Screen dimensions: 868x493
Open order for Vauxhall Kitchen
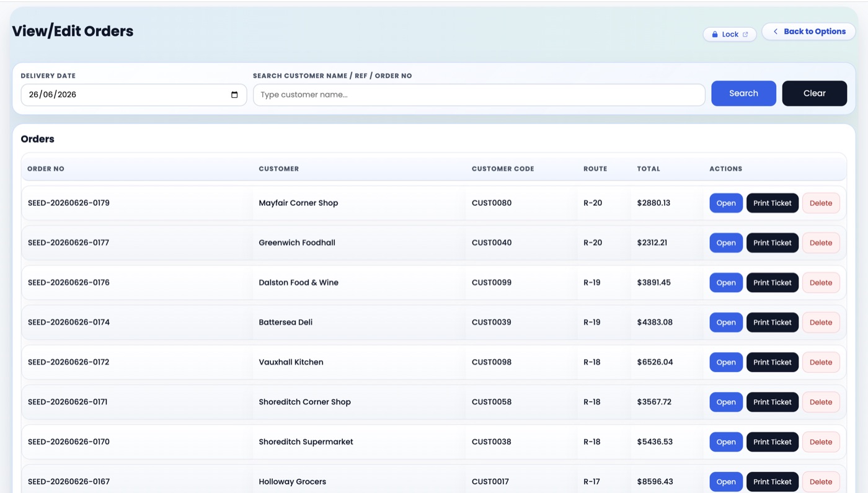pyautogui.click(x=726, y=362)
